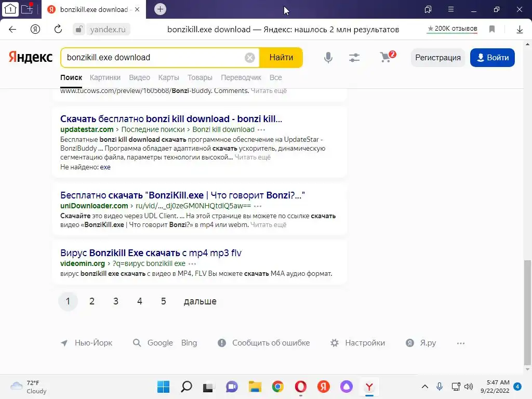Open the Windows Start menu
Viewport: 532px width, 399px height.
click(163, 387)
